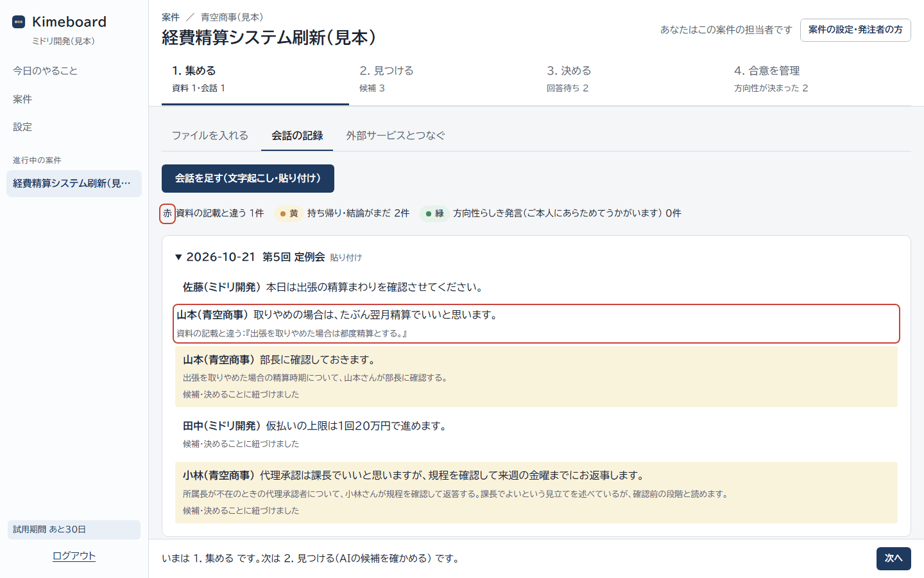Click あなたはこの案件の担当者です notice
The image size is (924, 578).
click(x=726, y=30)
